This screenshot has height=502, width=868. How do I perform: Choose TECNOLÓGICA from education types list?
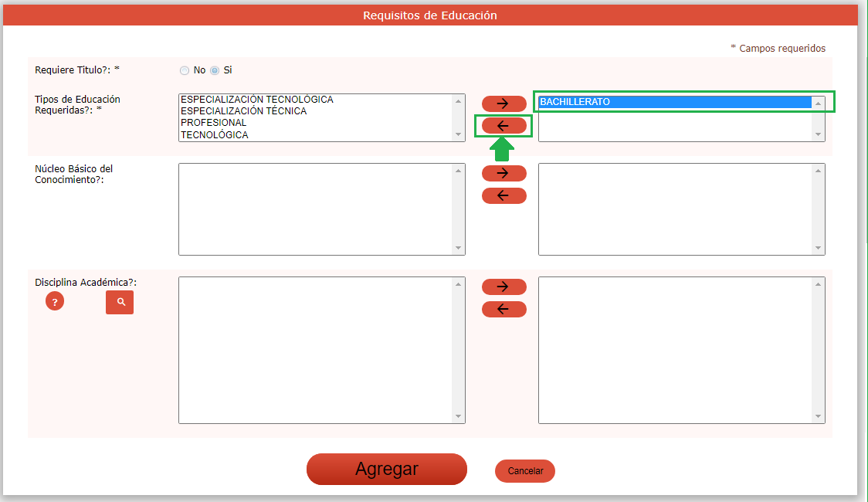click(x=215, y=135)
